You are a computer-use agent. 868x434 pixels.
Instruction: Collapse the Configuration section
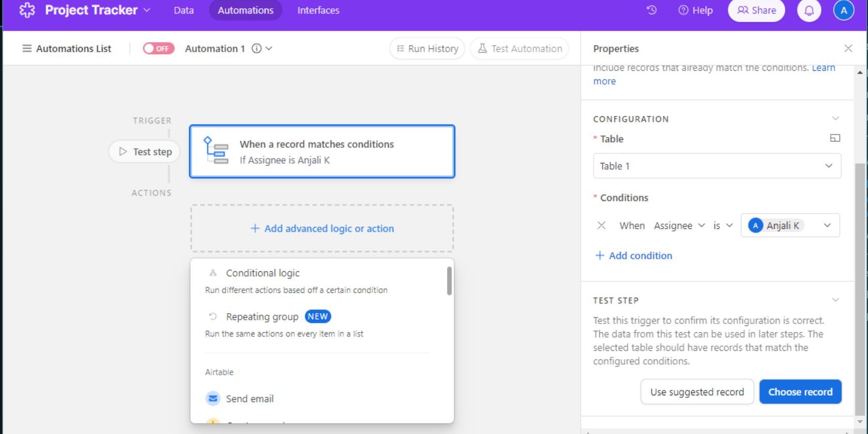(835, 118)
